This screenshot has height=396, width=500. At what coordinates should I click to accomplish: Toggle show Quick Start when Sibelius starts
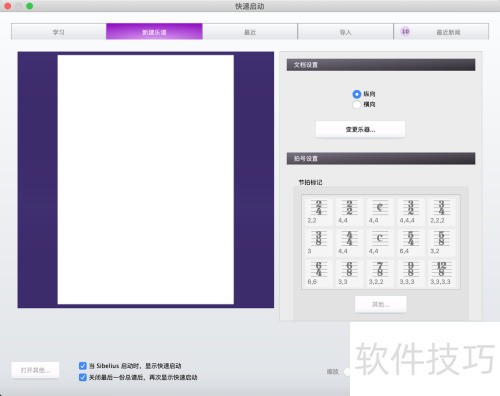(83, 366)
